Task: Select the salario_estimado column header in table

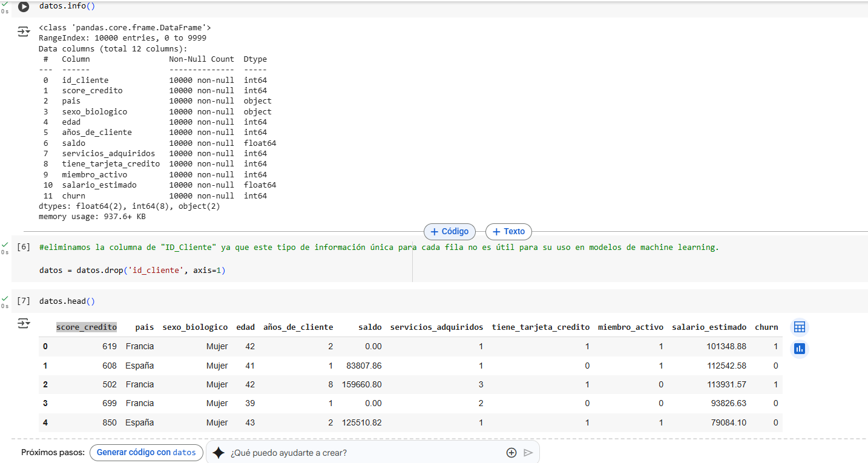Action: 709,327
